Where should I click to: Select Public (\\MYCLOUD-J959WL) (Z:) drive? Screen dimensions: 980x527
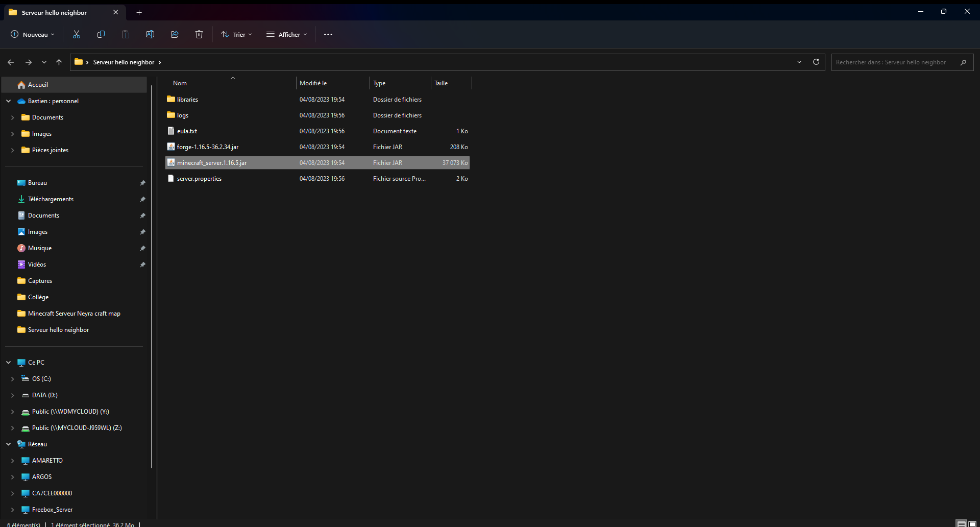coord(75,428)
